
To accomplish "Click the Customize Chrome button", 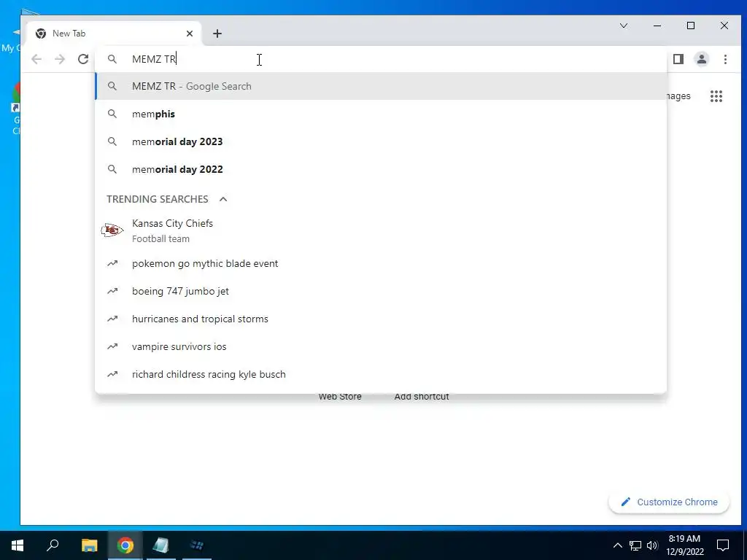I will [669, 502].
